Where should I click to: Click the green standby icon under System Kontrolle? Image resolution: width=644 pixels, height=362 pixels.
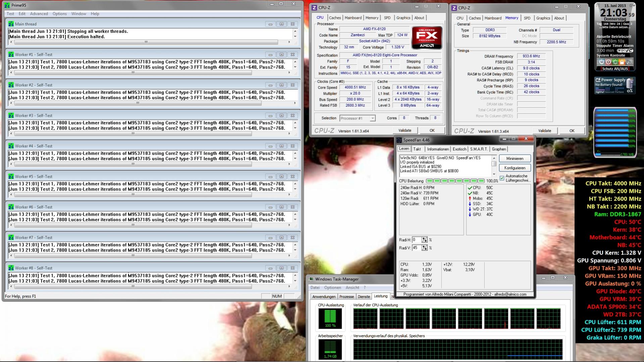615,62
